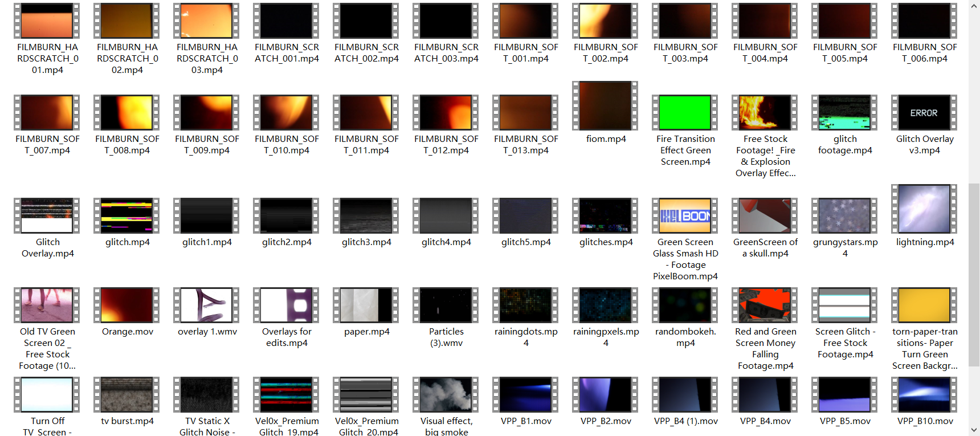Viewport: 980px width, 436px height.
Task: Select the lightning.mp4 video file
Action: point(924,209)
